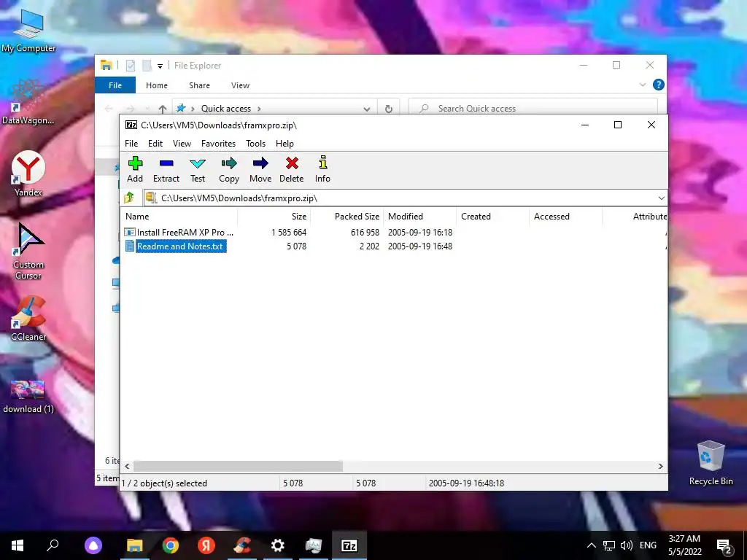Open 7-Zip Edit menu

pyautogui.click(x=155, y=144)
